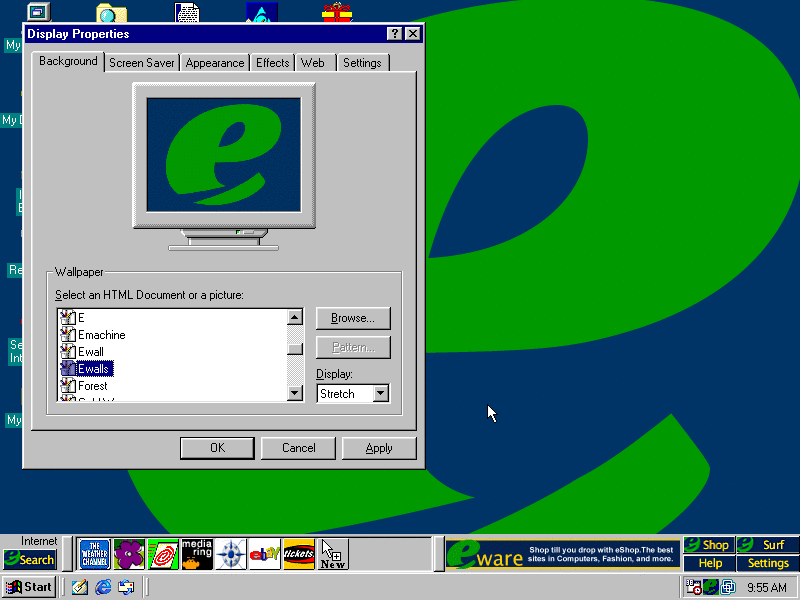Viewport: 800px width, 600px height.
Task: Launch Internet Explorer from Quick Launch
Action: coord(103,587)
